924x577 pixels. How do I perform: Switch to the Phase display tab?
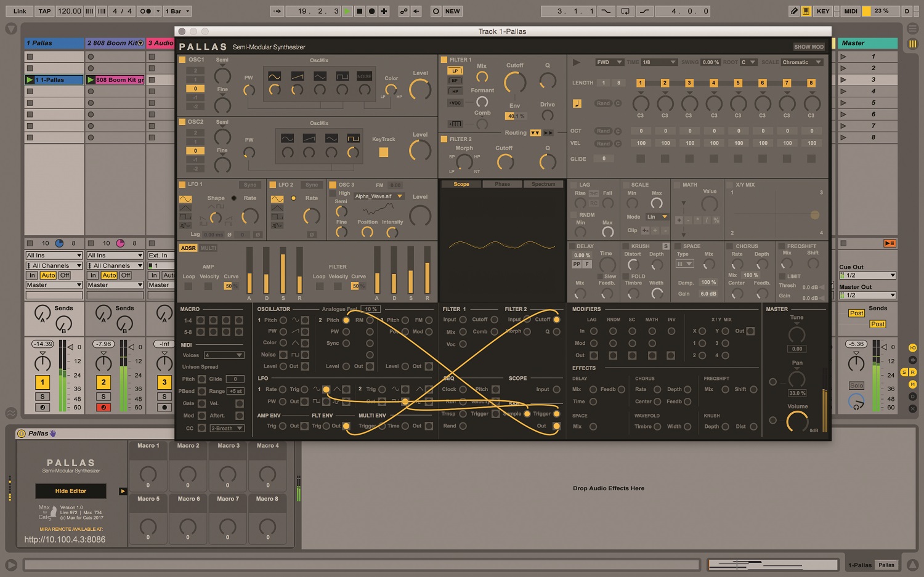502,184
